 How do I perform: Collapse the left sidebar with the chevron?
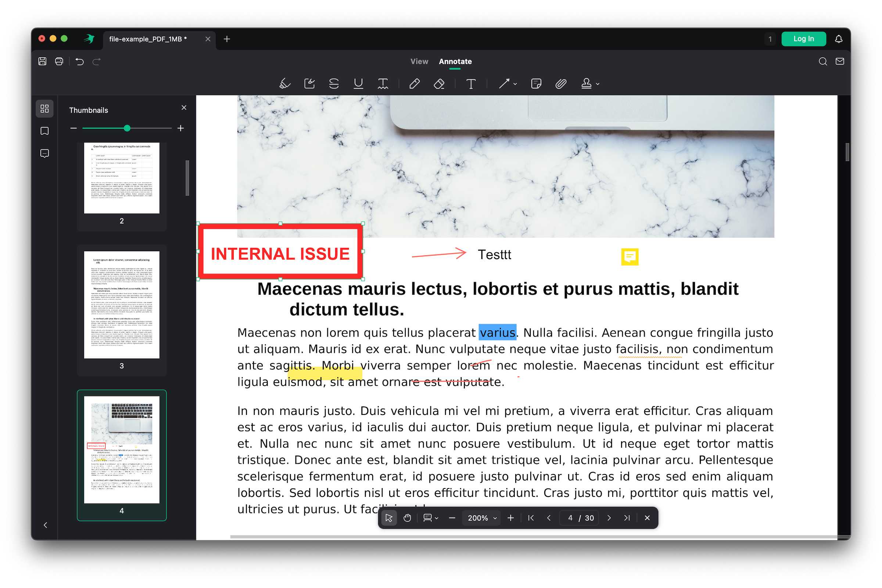[45, 525]
